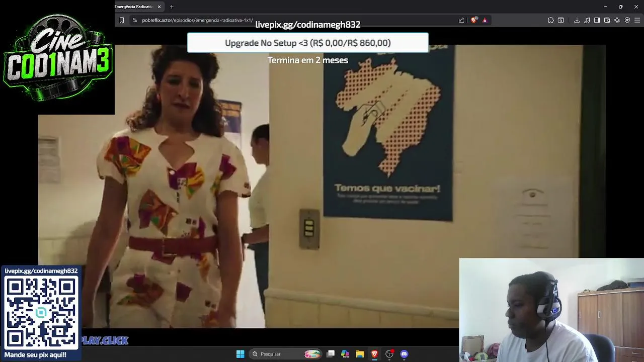Image resolution: width=644 pixels, height=362 pixels.
Task: Restore down the browser window
Action: 620,7
